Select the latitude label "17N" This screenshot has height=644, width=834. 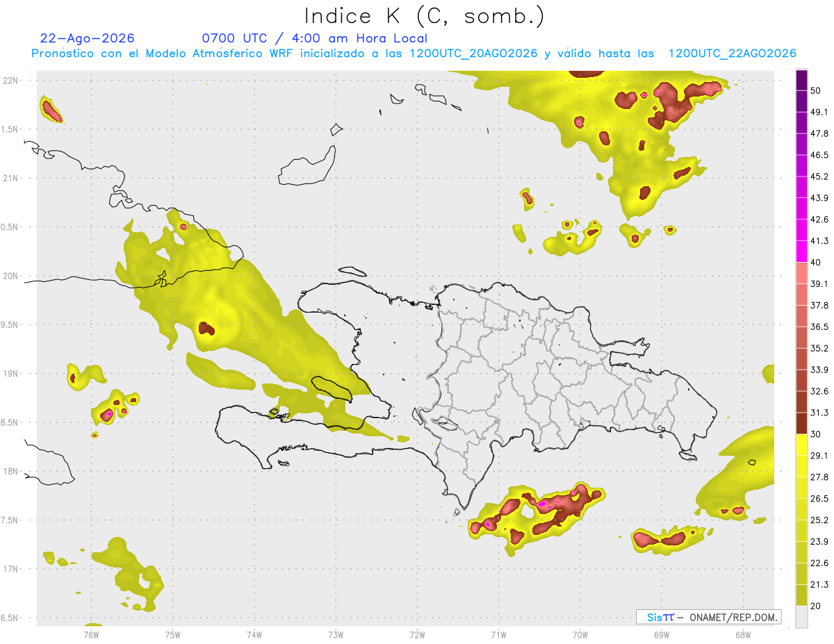tap(10, 569)
